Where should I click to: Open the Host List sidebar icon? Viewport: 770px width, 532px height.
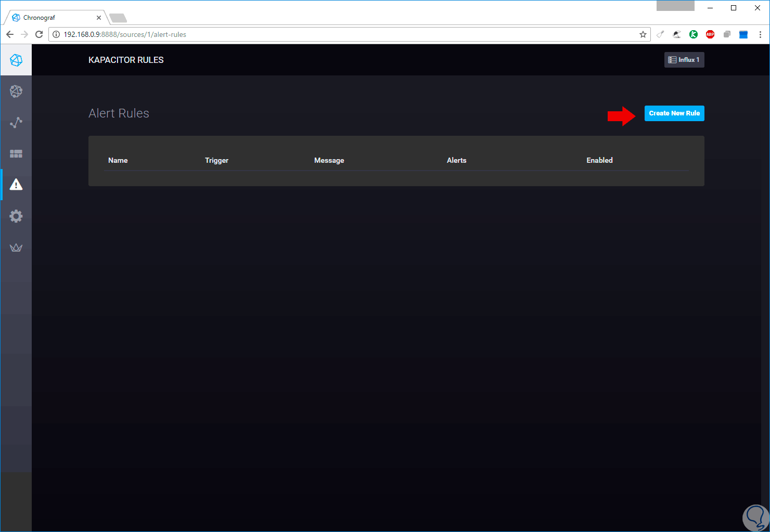pyautogui.click(x=16, y=91)
